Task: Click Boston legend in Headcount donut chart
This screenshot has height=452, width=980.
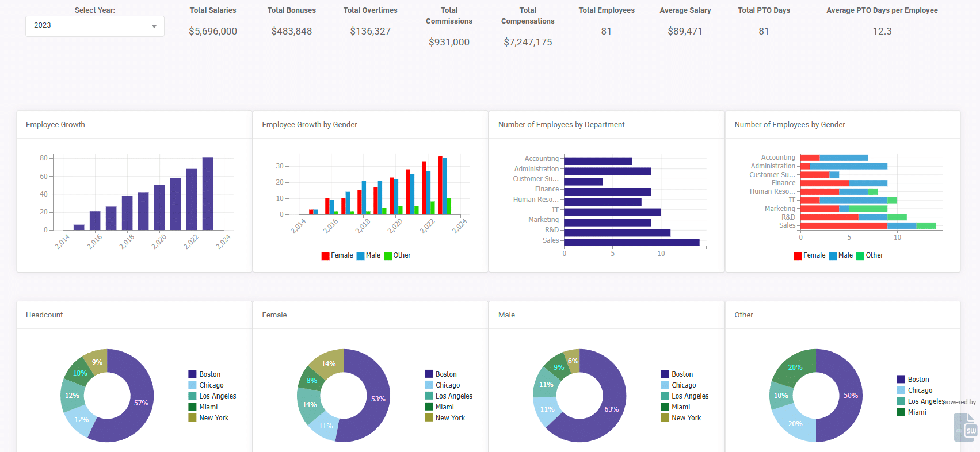Action: [x=204, y=374]
